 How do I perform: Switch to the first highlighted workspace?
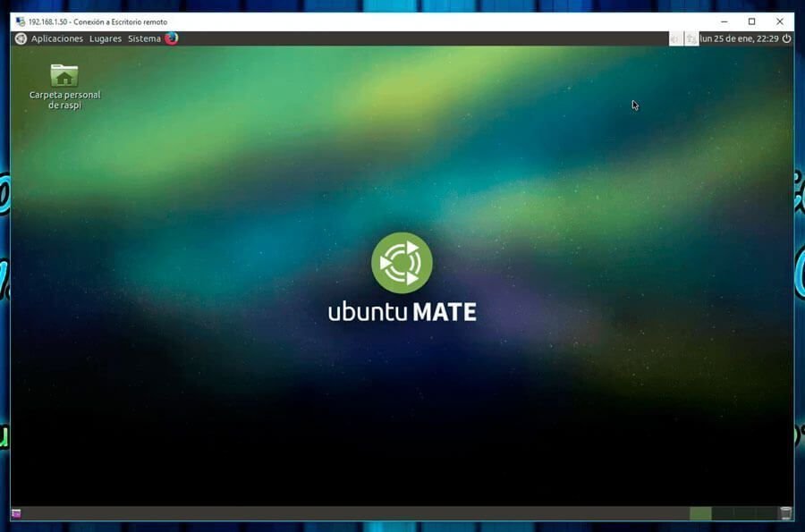(700, 513)
